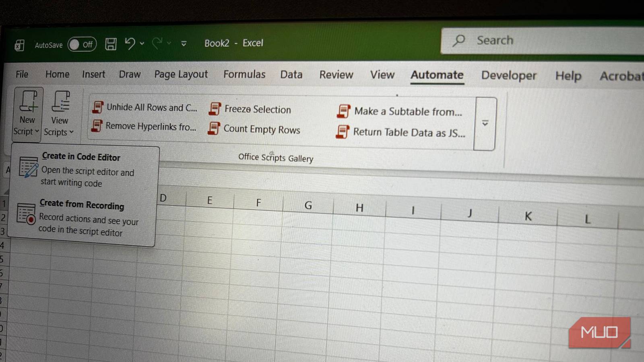Click the Make a Subtable script icon

click(343, 111)
